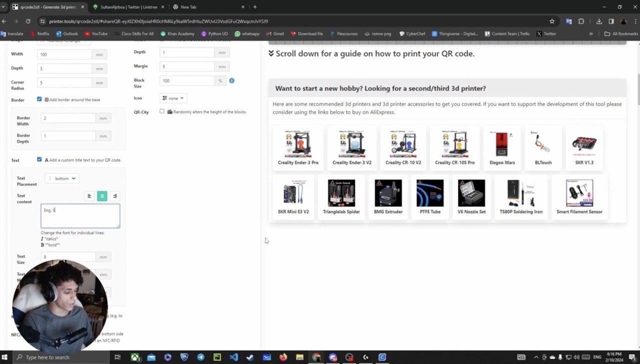Screen dimensions: 640x364
Task: Bookmark page with the star icon
Action: [x=552, y=21]
